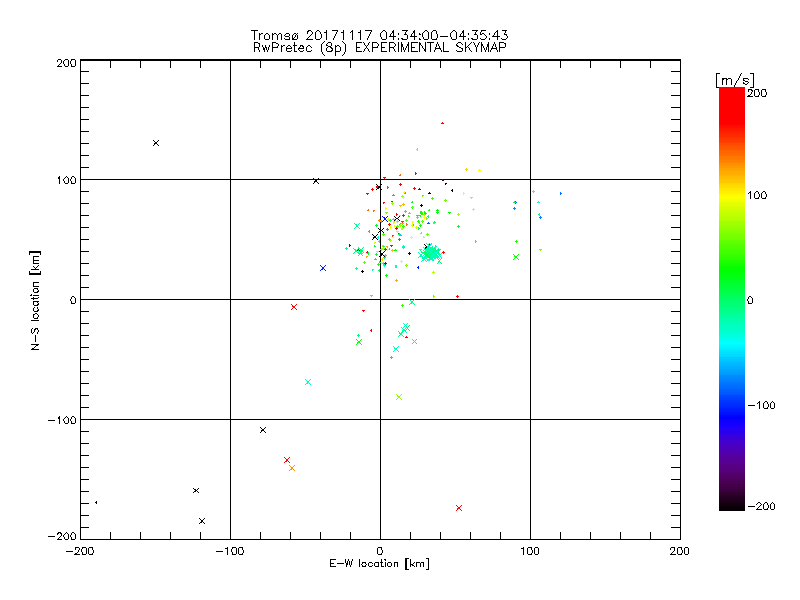Click the '0' tick label on the N-S axis
Viewport: 800px width, 600px height.
tap(73, 300)
